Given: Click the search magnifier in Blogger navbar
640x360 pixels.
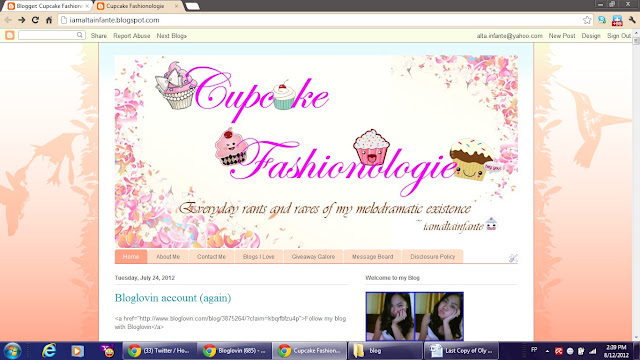Looking at the screenshot, I should pos(80,35).
